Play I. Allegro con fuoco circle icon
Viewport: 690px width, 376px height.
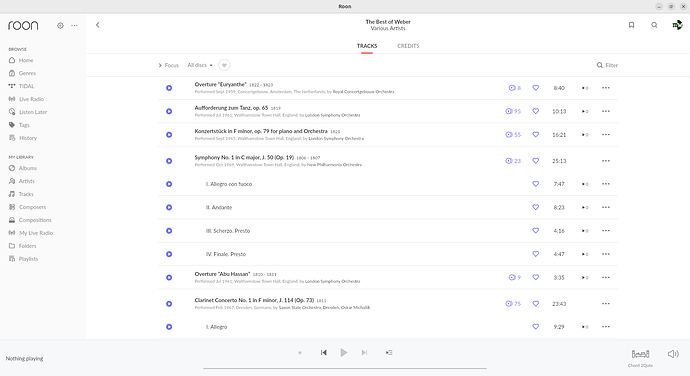(169, 184)
